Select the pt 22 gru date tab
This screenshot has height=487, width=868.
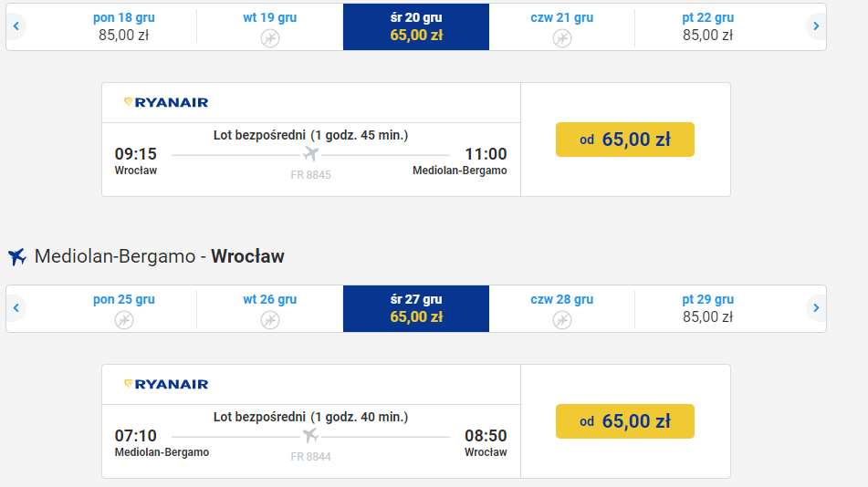click(707, 26)
